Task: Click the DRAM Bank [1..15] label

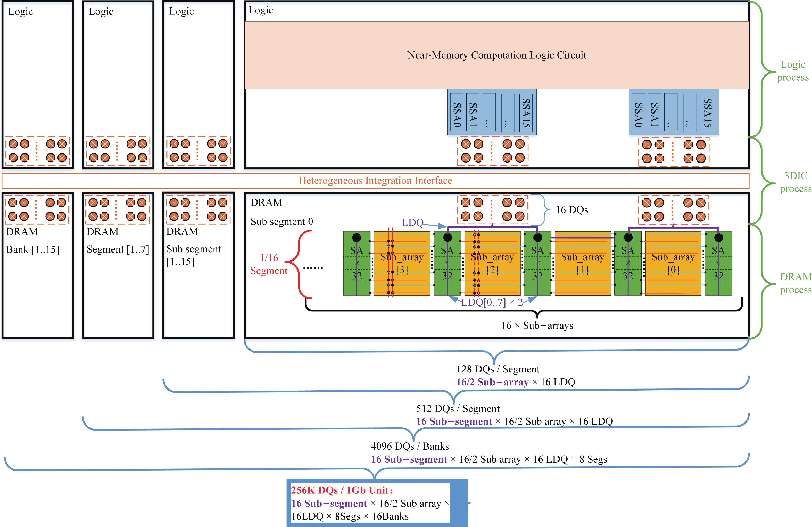Action: coord(32,249)
